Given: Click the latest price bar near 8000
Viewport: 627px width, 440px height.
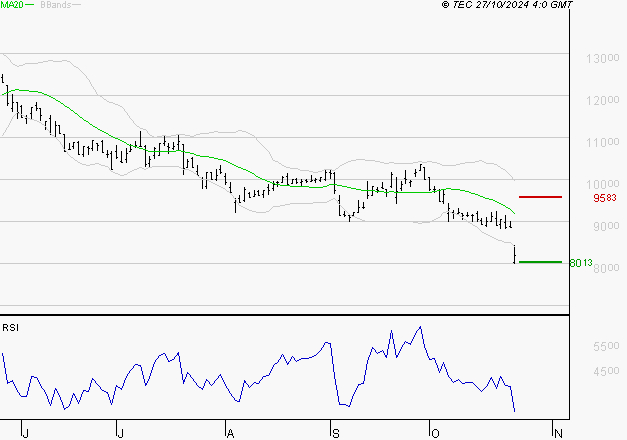Looking at the screenshot, I should (x=515, y=254).
